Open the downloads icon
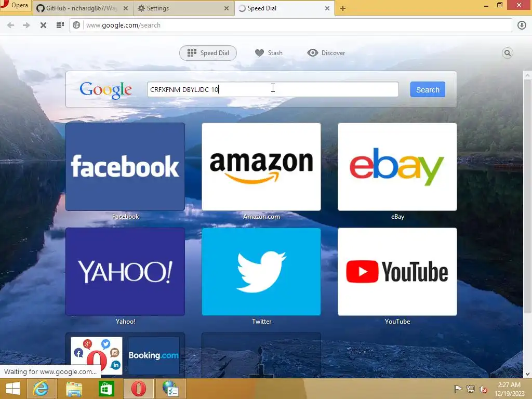The height and width of the screenshot is (399, 532). pyautogui.click(x=522, y=25)
